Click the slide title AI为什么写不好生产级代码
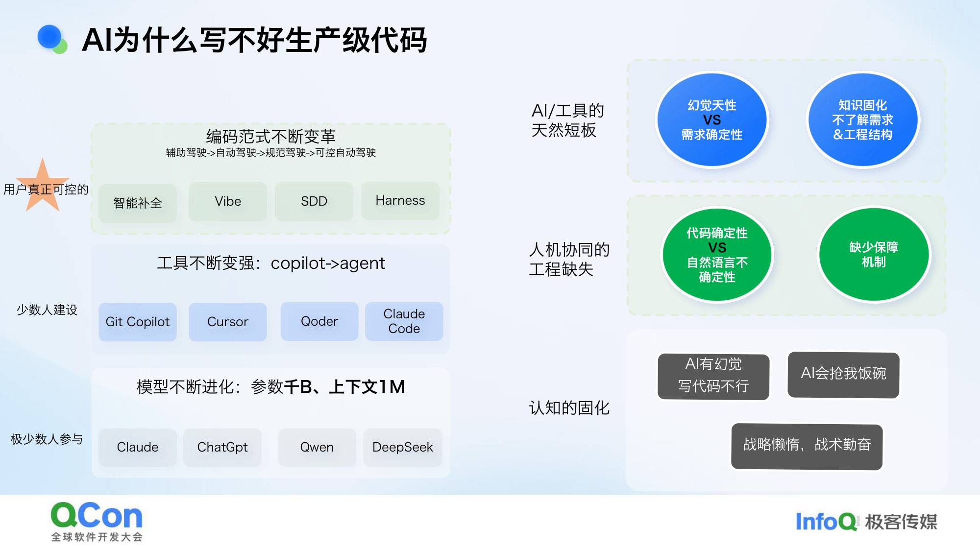 click(254, 40)
